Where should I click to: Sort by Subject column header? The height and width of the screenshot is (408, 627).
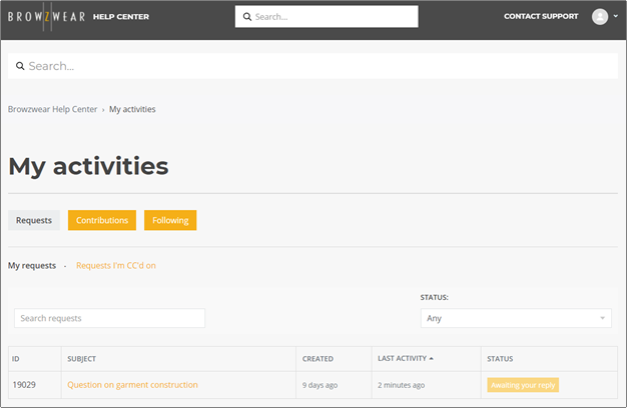(82, 359)
